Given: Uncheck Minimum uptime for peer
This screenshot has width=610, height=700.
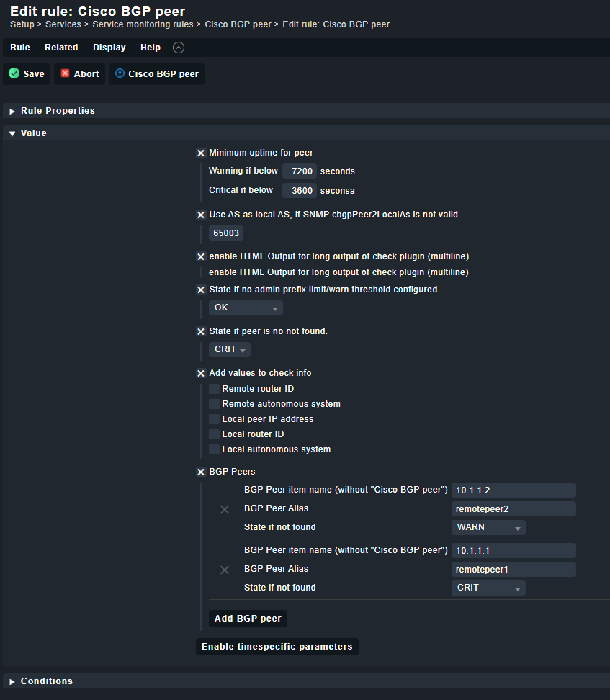Looking at the screenshot, I should click(x=201, y=153).
